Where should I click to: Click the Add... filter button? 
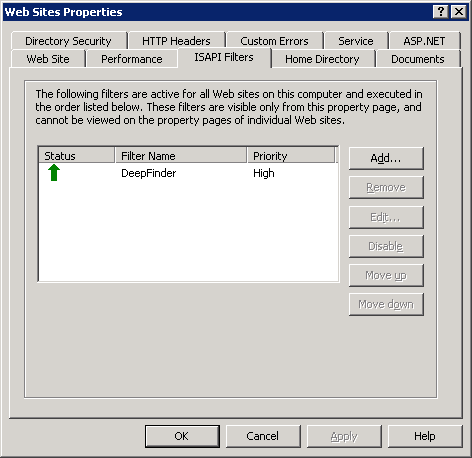[x=386, y=158]
